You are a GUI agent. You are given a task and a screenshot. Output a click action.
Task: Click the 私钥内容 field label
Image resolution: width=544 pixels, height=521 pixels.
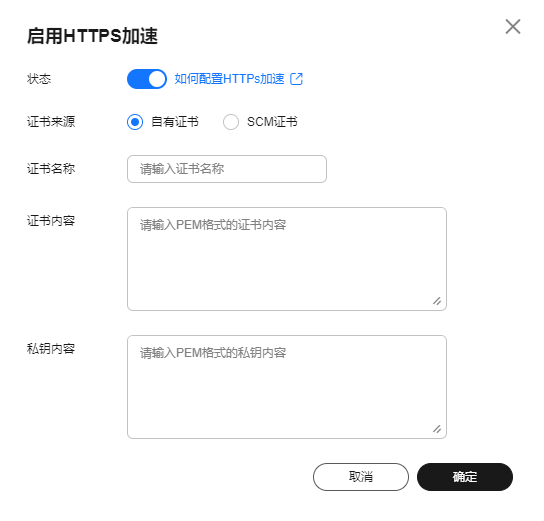coord(51,349)
